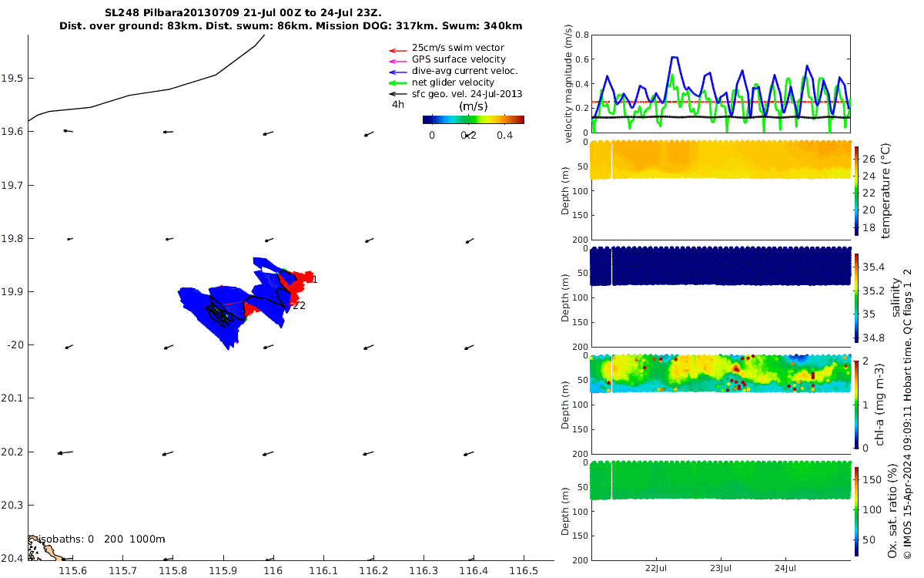Click the dark blue salinity depth-section panel

click(720, 266)
